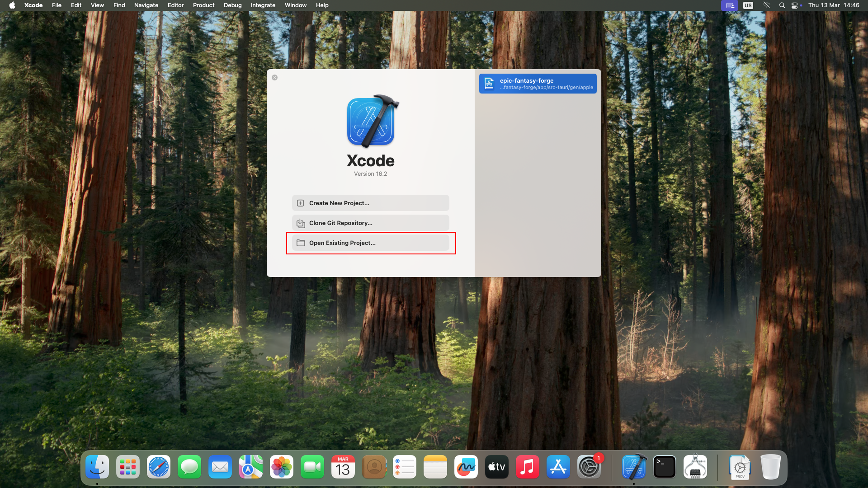Click the Xcode icon in the Dock
868x488 pixels.
coord(634,467)
